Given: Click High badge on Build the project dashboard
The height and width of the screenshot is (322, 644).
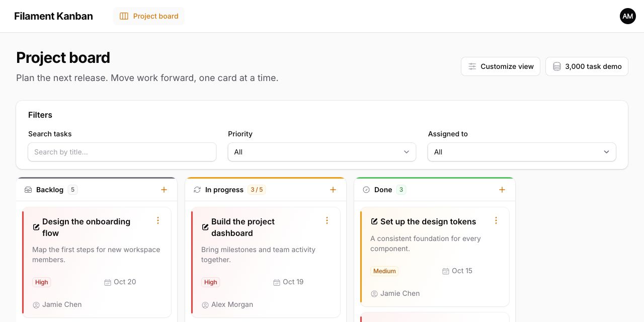Looking at the screenshot, I should coord(211,282).
